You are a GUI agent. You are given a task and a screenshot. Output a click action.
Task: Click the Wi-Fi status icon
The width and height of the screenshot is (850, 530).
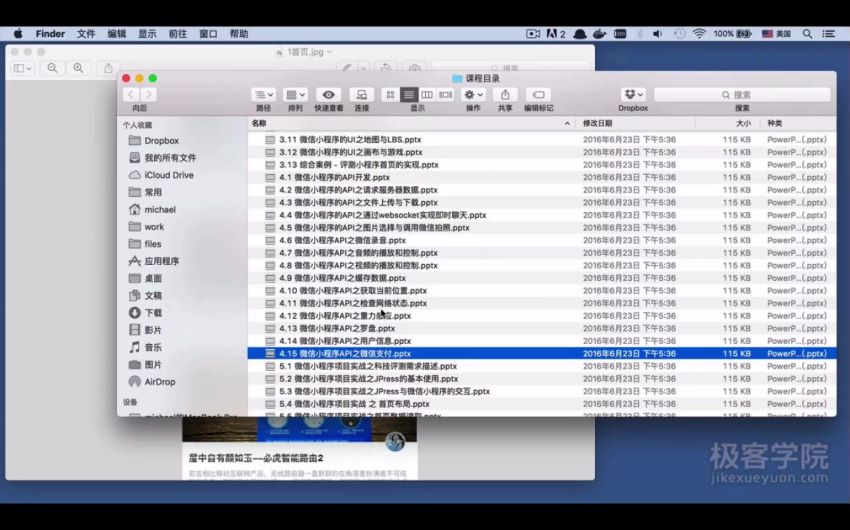(699, 34)
